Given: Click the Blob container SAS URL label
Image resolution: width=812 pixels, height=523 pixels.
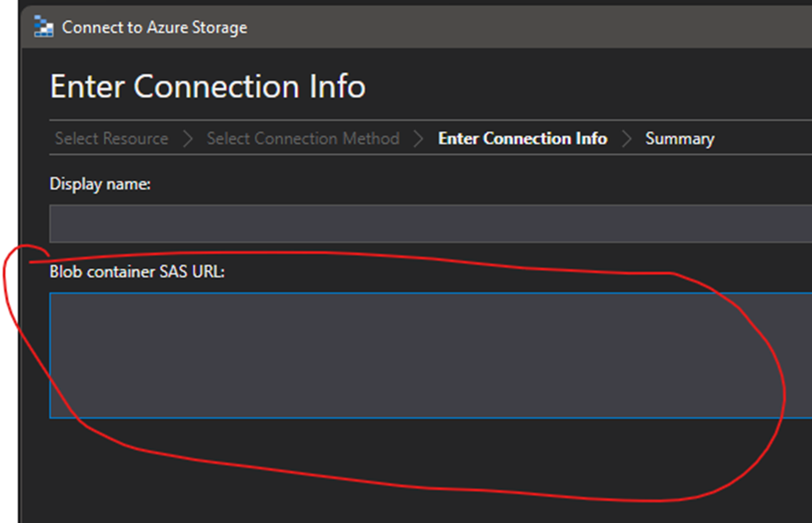Looking at the screenshot, I should [137, 272].
